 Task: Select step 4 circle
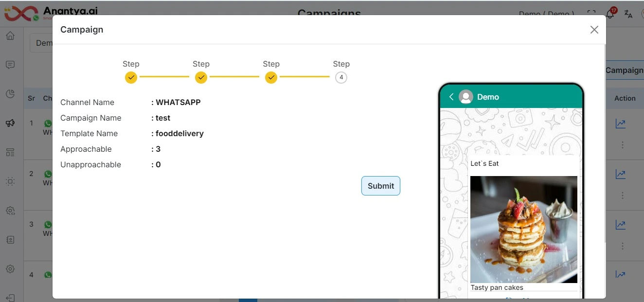pos(341,77)
